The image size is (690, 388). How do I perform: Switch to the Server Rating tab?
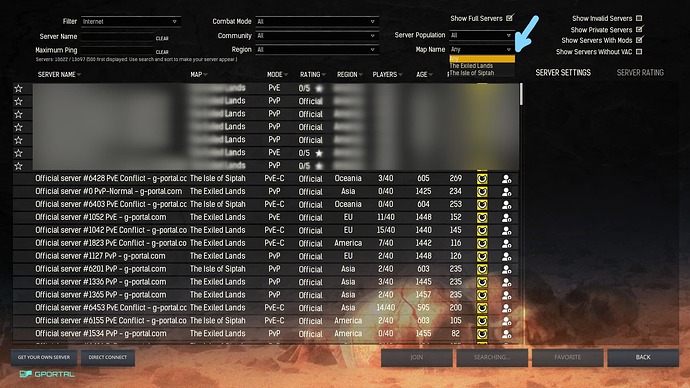coord(640,73)
